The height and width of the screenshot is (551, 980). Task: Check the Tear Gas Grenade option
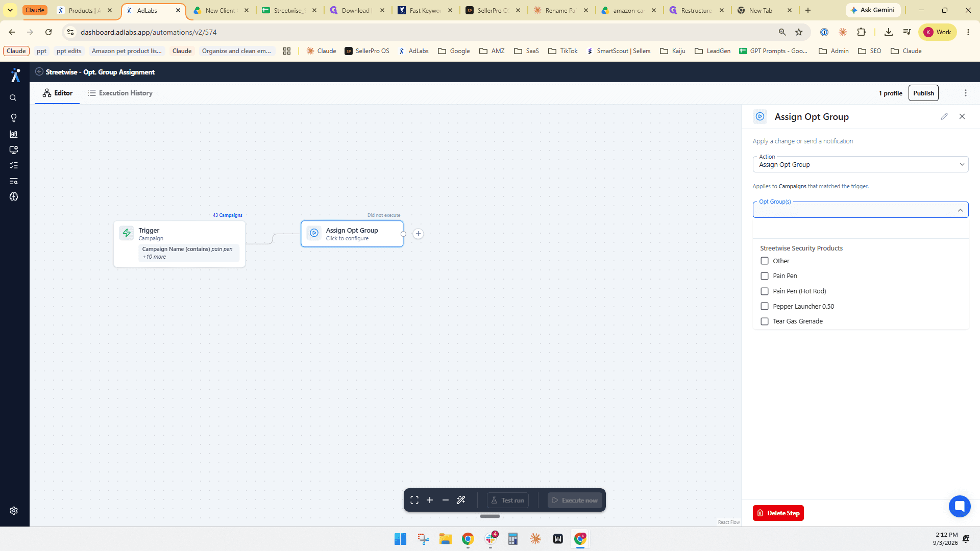pos(765,321)
